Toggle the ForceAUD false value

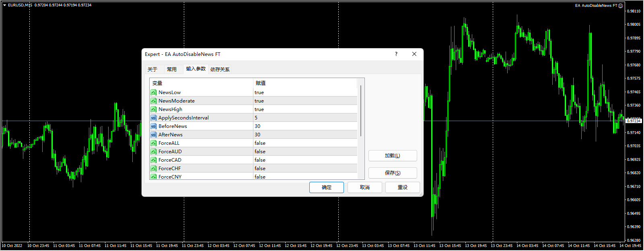pyautogui.click(x=305, y=152)
